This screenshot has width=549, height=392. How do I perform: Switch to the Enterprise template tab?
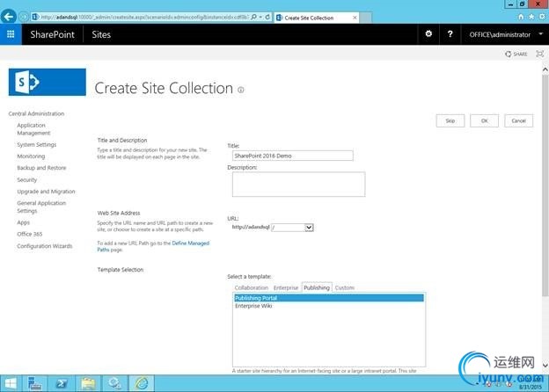click(286, 287)
